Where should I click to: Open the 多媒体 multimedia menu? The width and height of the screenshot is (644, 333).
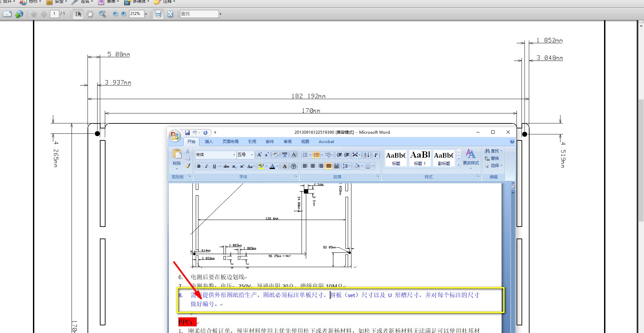pos(136,2)
